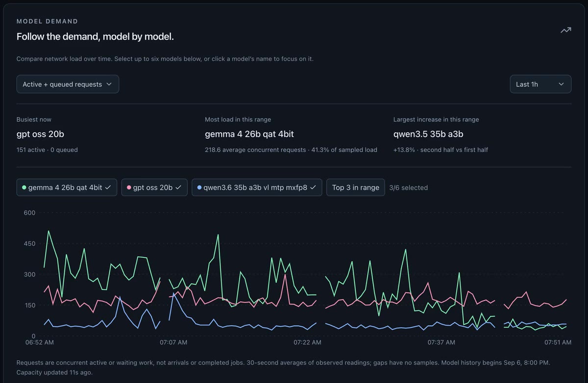Click the checkmark on qwen3.6 35b chip
Viewport: 588px width, 383px height.
click(x=313, y=188)
